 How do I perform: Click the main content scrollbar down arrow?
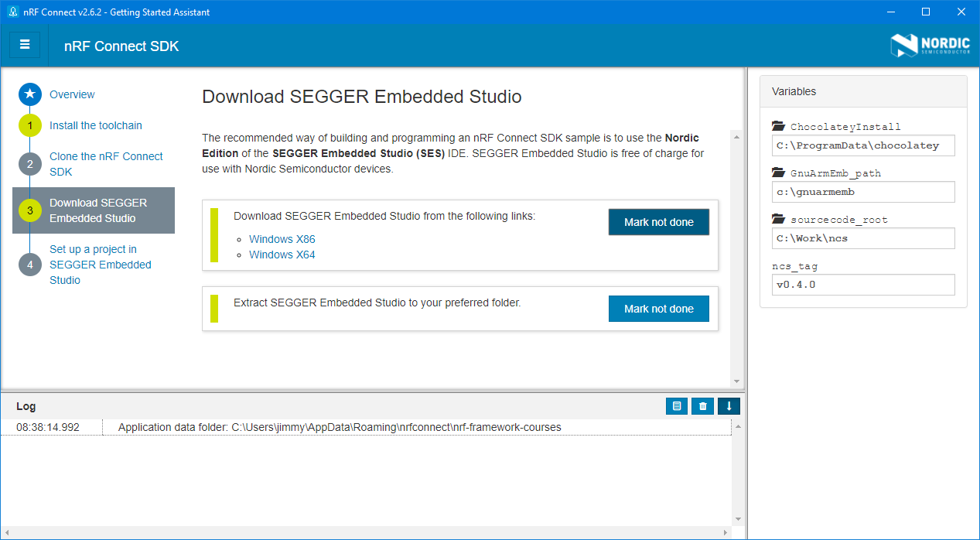tap(736, 381)
